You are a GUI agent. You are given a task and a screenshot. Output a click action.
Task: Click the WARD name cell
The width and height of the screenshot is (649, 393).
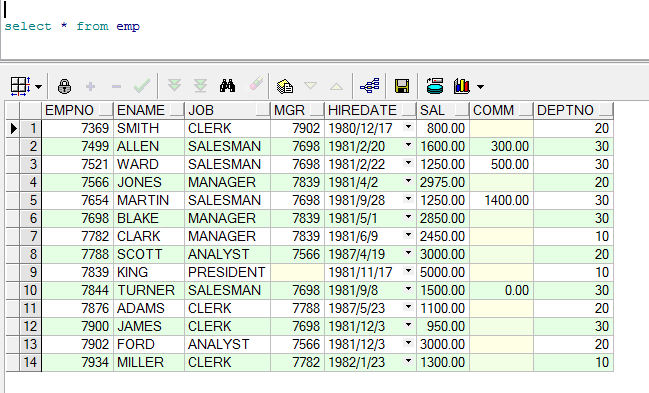(149, 164)
